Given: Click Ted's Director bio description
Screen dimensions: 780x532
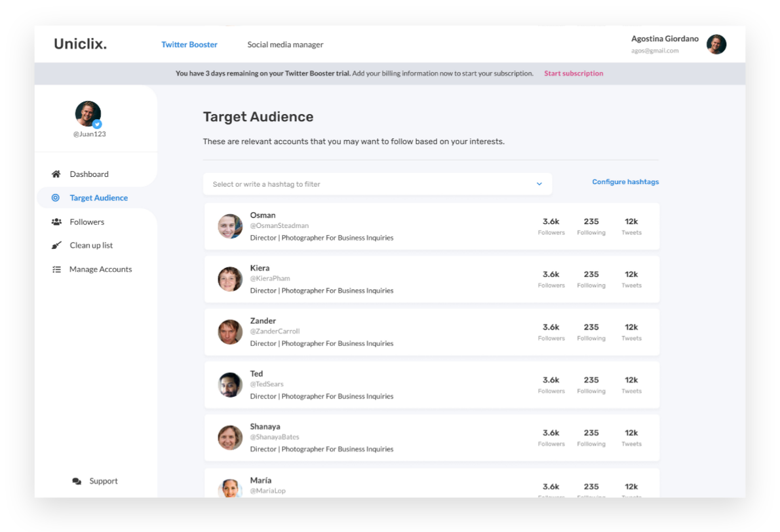Looking at the screenshot, I should click(321, 396).
